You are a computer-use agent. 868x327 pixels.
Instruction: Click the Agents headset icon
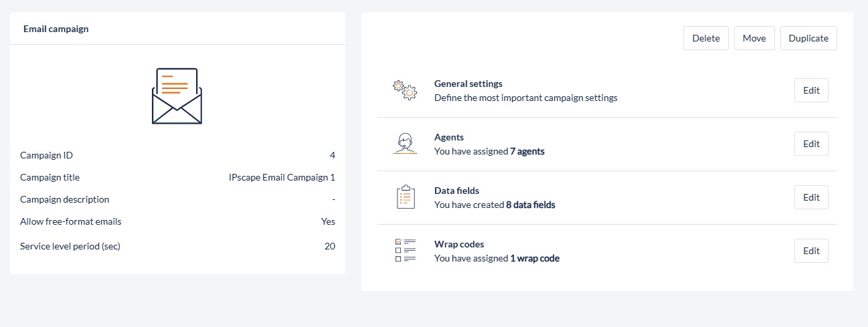405,144
